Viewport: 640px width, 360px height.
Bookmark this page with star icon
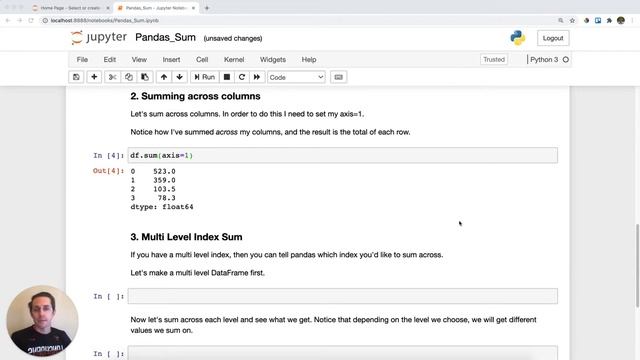pyautogui.click(x=572, y=20)
